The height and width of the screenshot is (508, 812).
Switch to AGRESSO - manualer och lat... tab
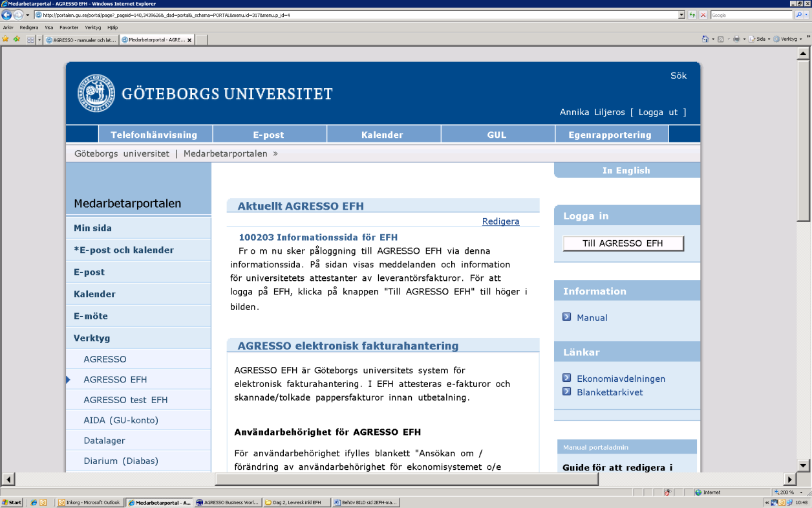tap(81, 39)
